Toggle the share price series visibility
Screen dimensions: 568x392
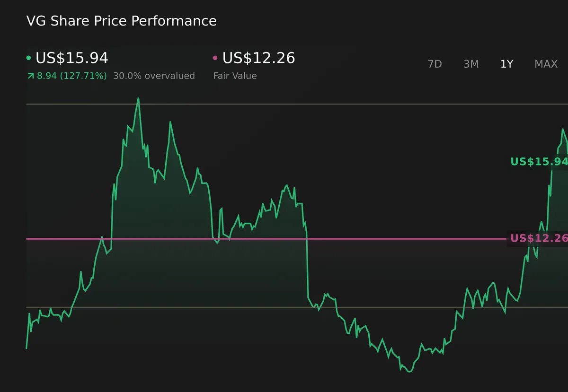click(x=29, y=57)
